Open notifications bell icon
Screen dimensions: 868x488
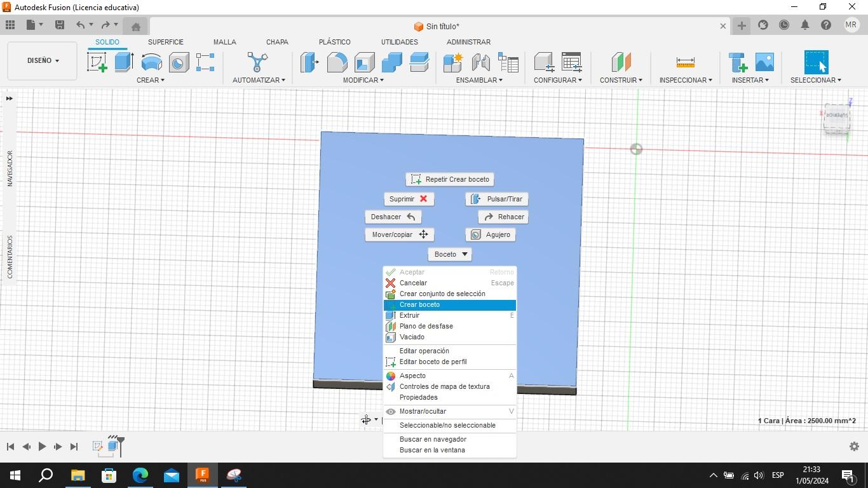coord(805,25)
